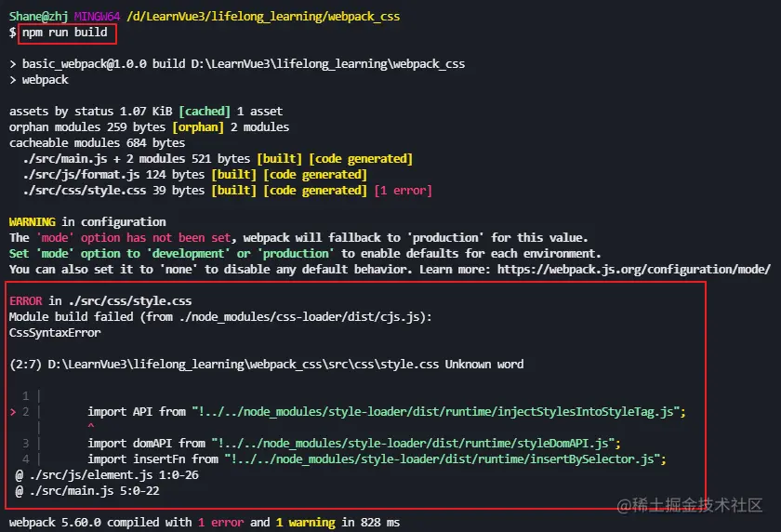Click the webpack configuration mode URL

click(633, 270)
